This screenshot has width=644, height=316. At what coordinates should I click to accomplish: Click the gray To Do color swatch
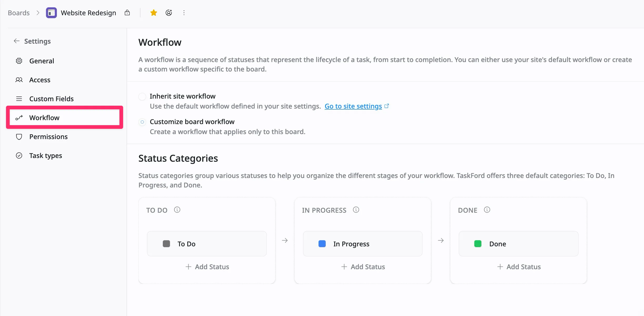(x=166, y=244)
